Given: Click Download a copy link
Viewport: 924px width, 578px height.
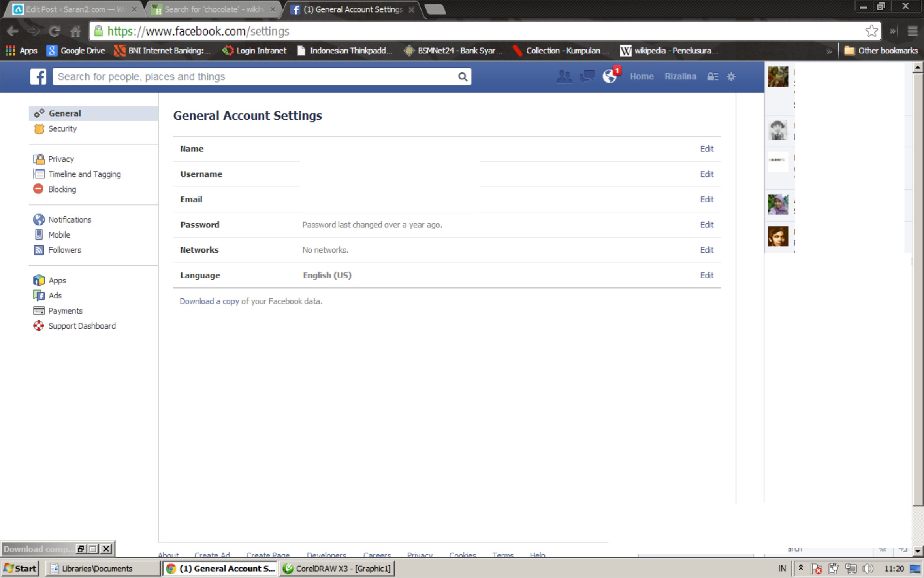Looking at the screenshot, I should click(x=209, y=301).
